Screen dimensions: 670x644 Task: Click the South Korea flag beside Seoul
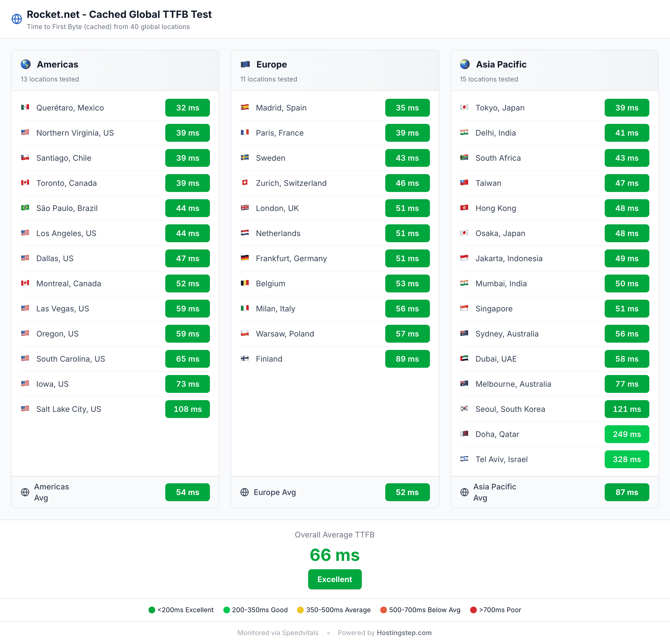tap(464, 408)
